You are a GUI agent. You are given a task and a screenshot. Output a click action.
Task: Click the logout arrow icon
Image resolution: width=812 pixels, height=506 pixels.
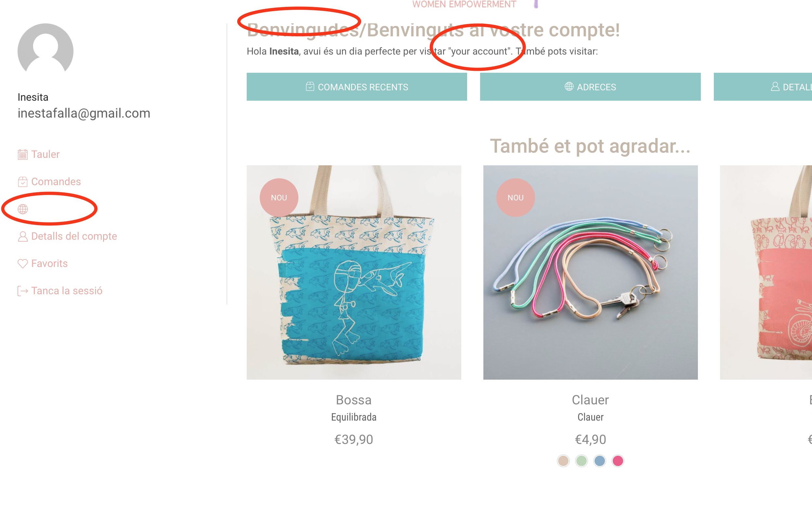click(23, 291)
